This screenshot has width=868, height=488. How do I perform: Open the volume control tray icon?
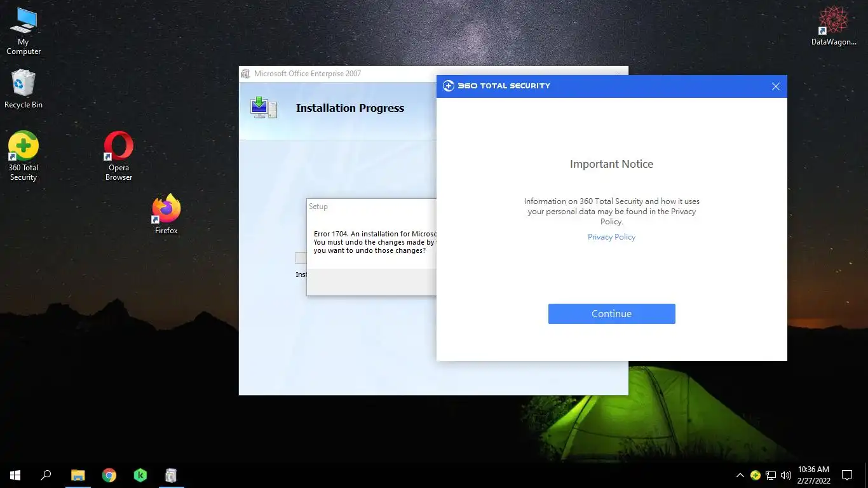pos(786,475)
